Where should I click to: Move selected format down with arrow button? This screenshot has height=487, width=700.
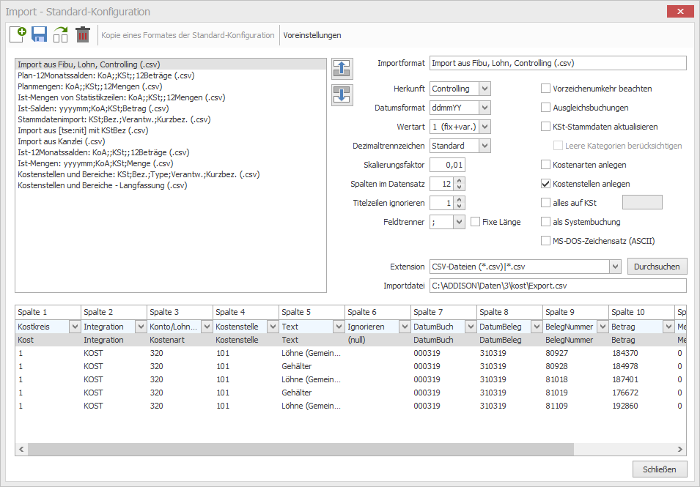click(342, 95)
